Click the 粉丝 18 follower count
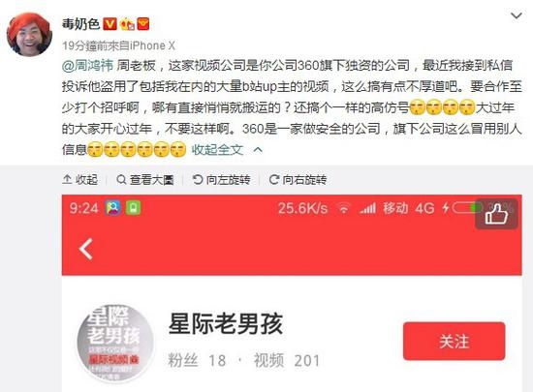The image size is (533, 392). (197, 360)
